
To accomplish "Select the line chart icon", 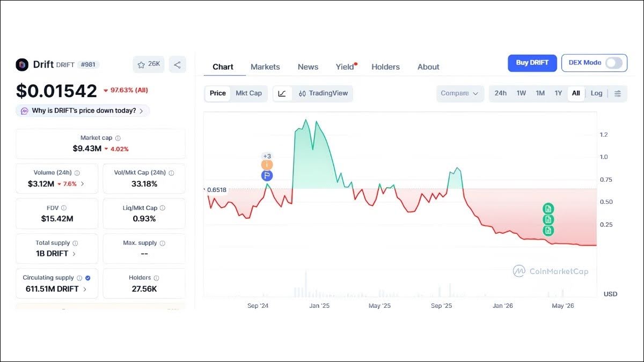I will point(282,93).
